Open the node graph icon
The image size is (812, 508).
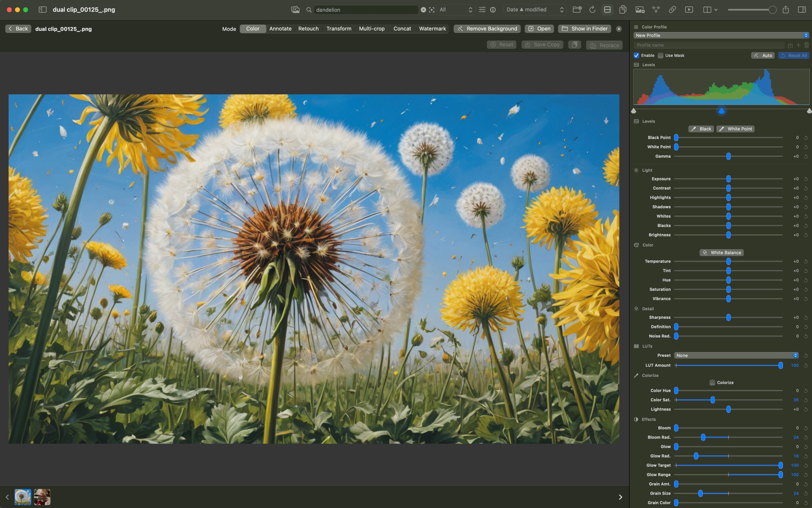point(656,10)
